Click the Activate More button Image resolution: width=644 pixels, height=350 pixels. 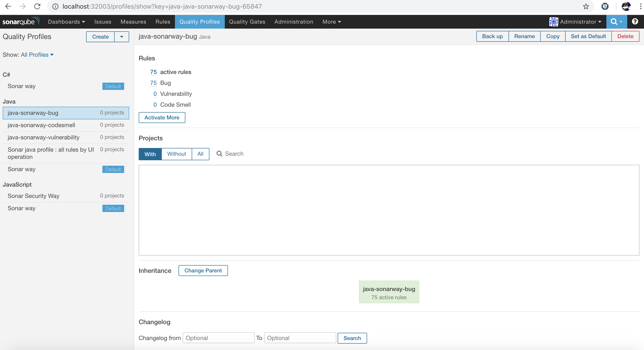tap(162, 117)
